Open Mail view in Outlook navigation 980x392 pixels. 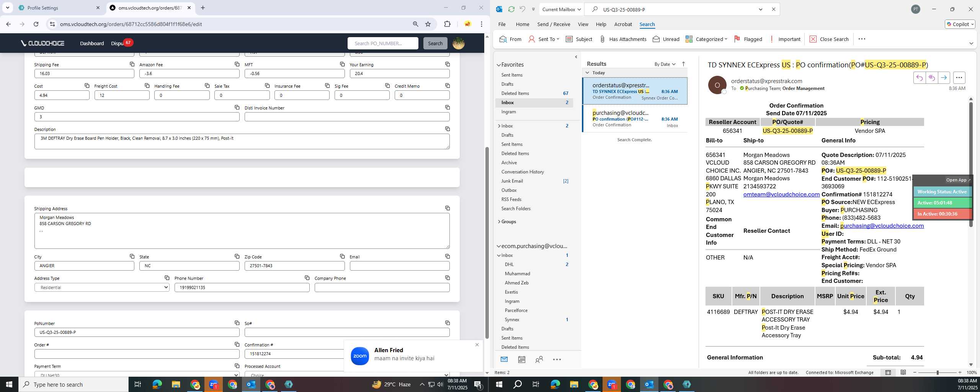pyautogui.click(x=504, y=359)
